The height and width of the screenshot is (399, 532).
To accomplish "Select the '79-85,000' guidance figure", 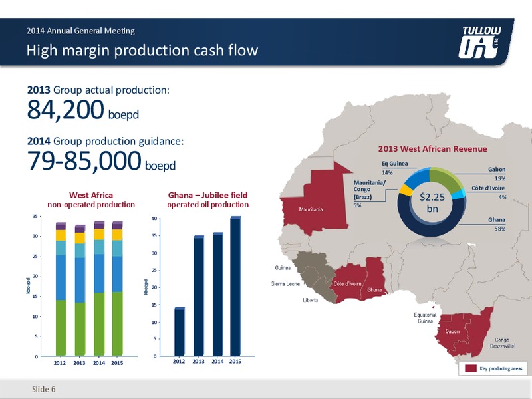I will pos(84,160).
